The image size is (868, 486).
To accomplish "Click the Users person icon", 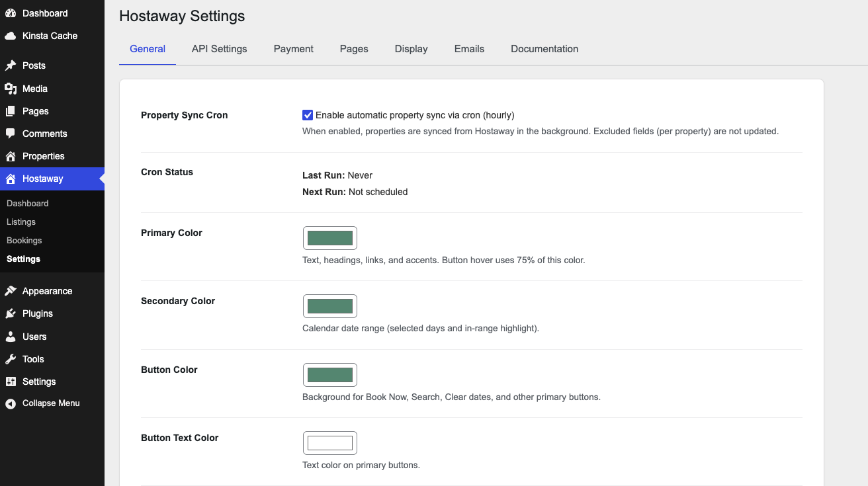I will click(x=11, y=337).
